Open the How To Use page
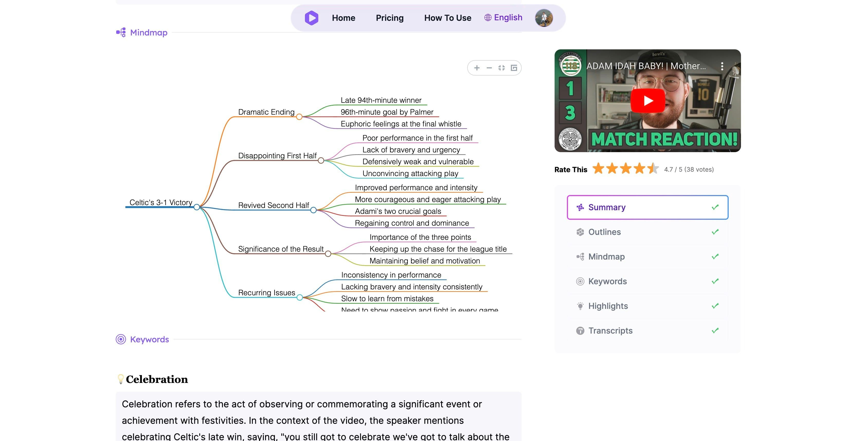Screen dimensions: 868x441 coord(447,18)
